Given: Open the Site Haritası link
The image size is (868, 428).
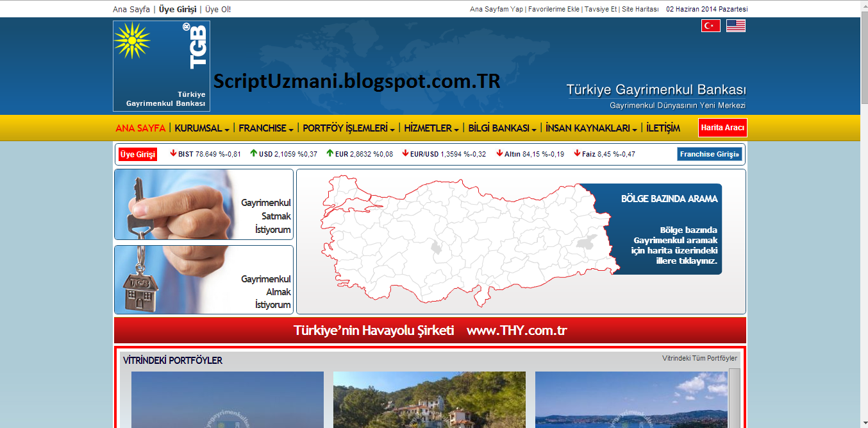Looking at the screenshot, I should coord(640,9).
